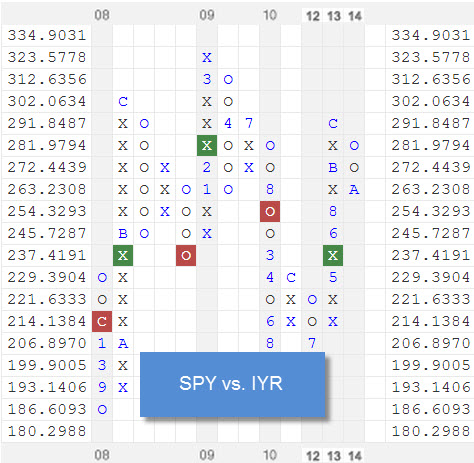Click the blue 9 in the 193.1406 row
The image size is (474, 463).
(x=102, y=387)
